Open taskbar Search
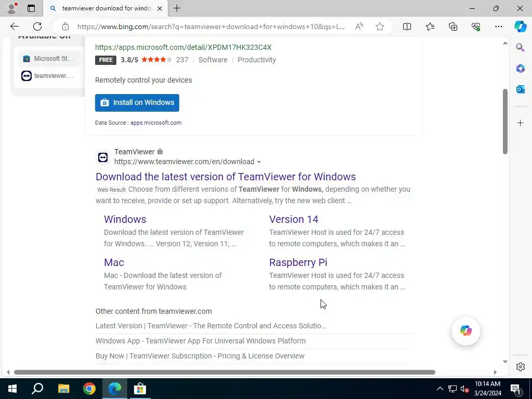The image size is (532, 399). 37,389
